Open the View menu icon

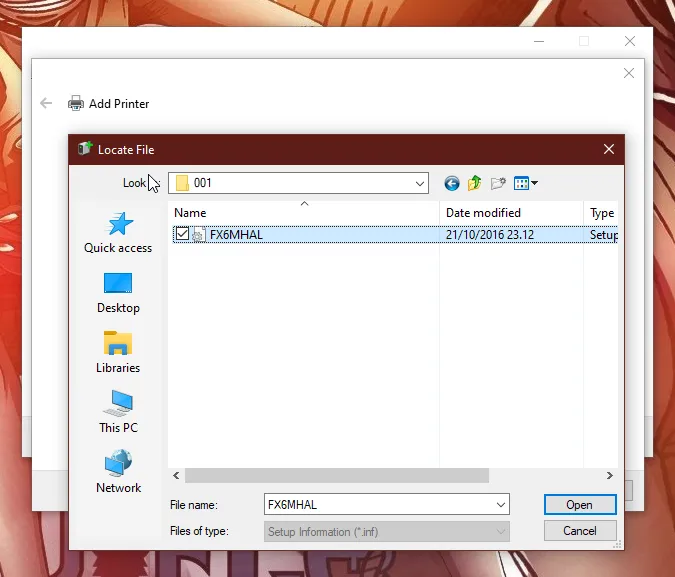pos(525,183)
